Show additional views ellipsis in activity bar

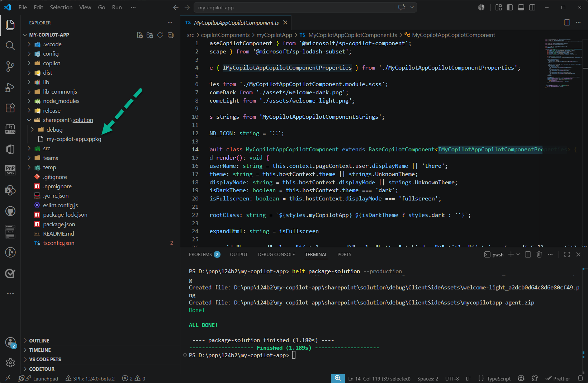(x=10, y=293)
